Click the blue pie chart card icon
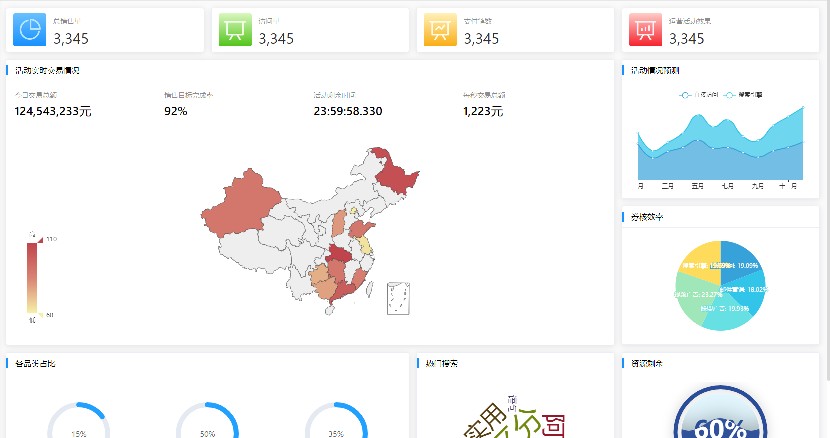Viewport: 830px width, 438px height. 30,30
